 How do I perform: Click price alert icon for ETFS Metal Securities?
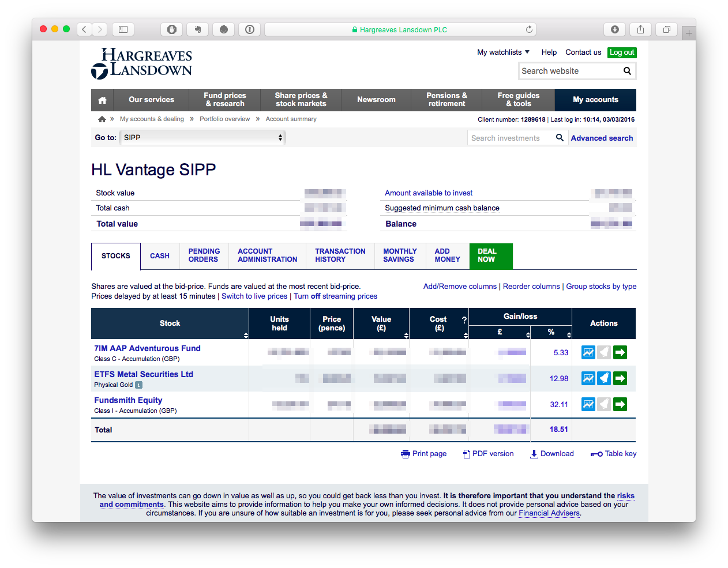[604, 378]
